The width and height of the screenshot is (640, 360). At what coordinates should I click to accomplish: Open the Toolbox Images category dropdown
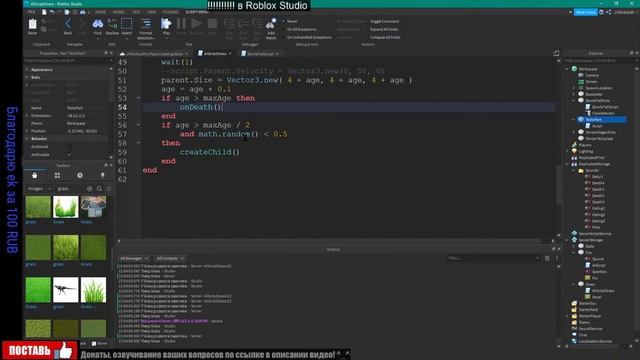[40, 189]
